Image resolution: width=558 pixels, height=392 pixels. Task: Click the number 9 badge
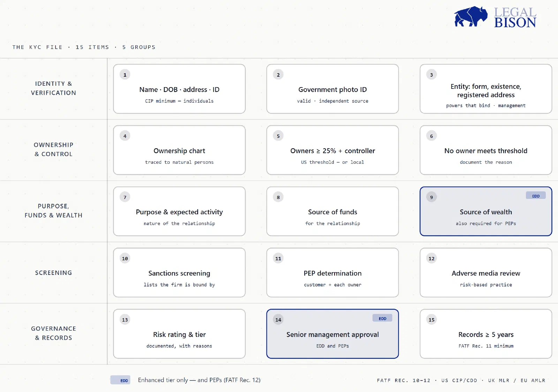point(431,197)
